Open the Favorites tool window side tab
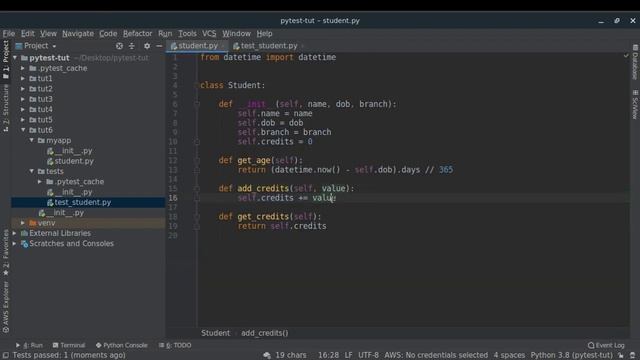 pyautogui.click(x=6, y=252)
